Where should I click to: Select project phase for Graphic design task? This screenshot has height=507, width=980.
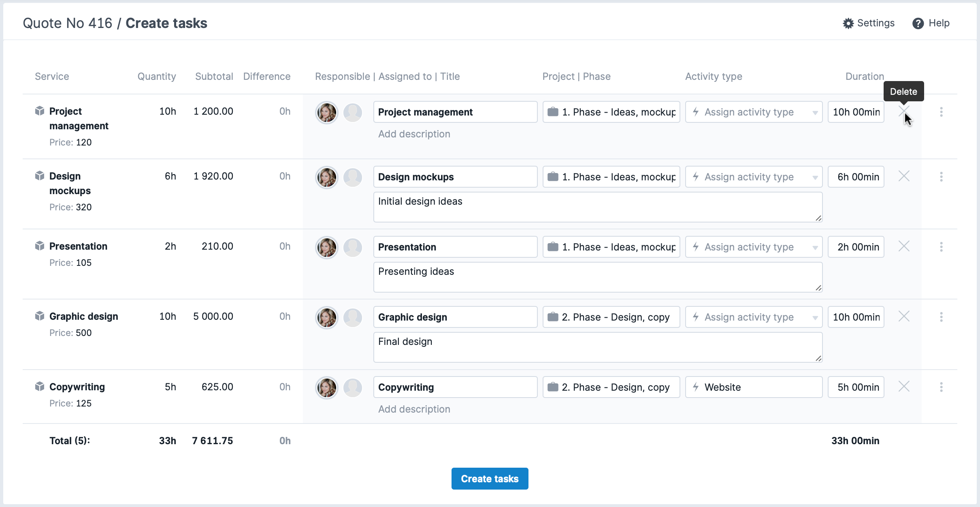click(611, 317)
